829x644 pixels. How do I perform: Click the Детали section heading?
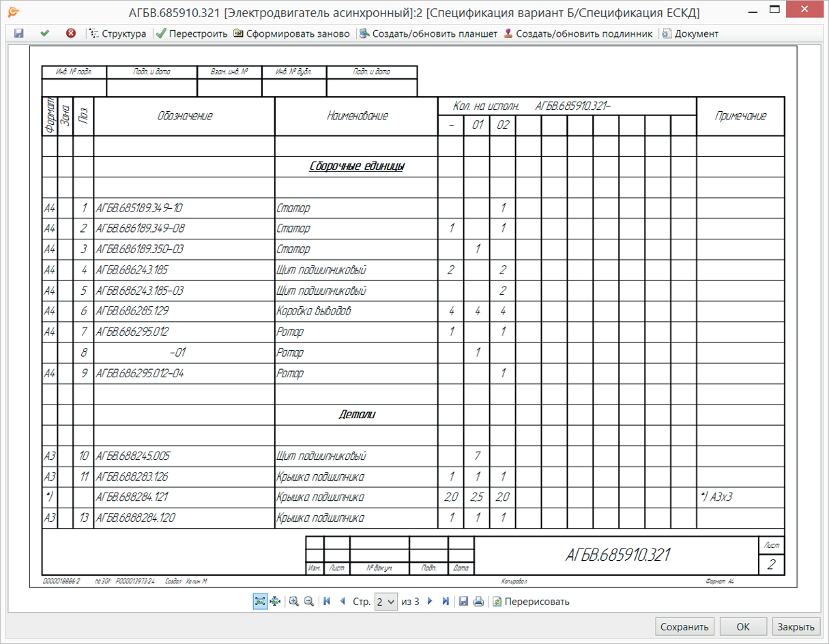coord(357,414)
